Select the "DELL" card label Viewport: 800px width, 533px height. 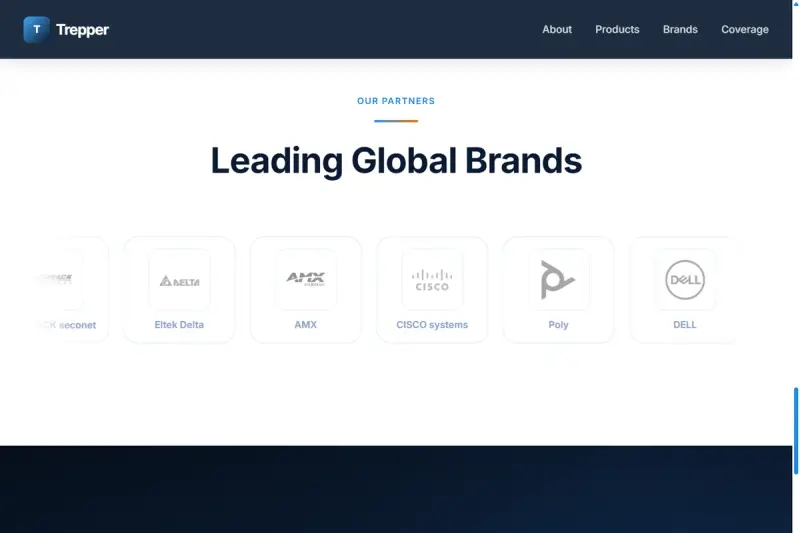click(x=685, y=325)
